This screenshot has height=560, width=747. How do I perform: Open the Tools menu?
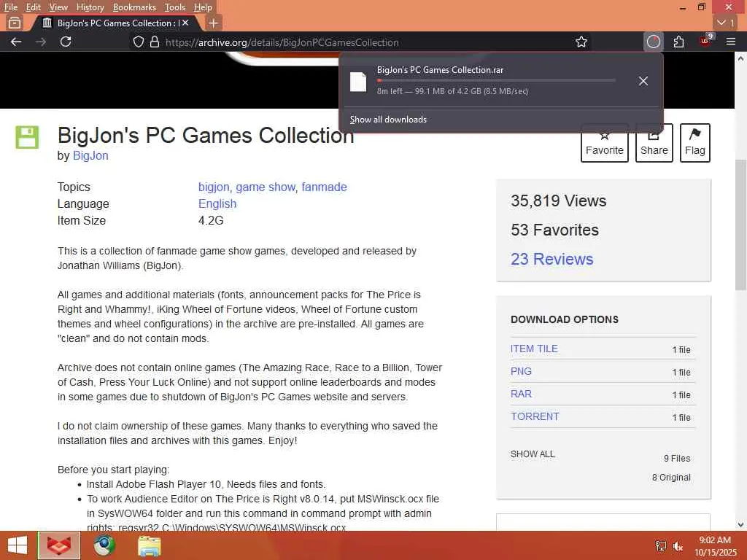pyautogui.click(x=175, y=7)
